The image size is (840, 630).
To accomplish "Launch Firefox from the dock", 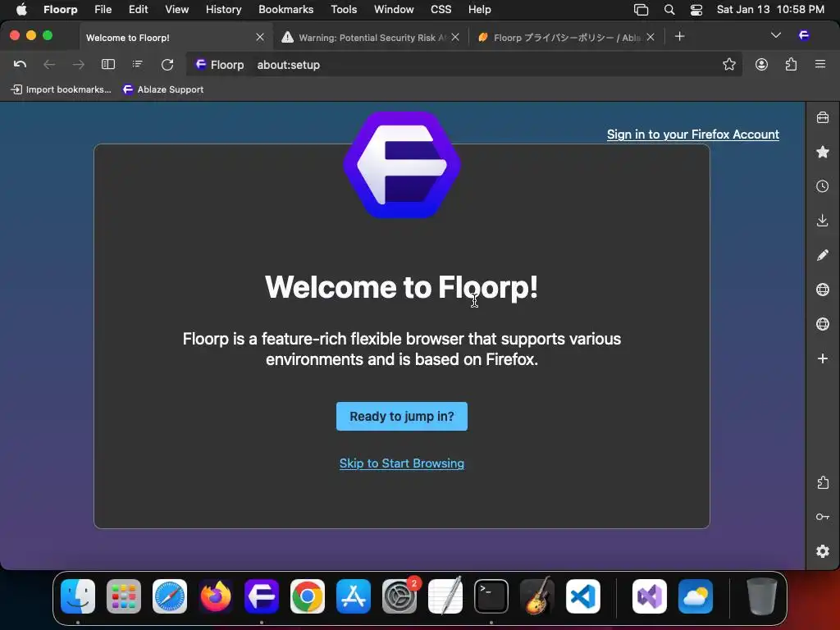I will [x=216, y=596].
